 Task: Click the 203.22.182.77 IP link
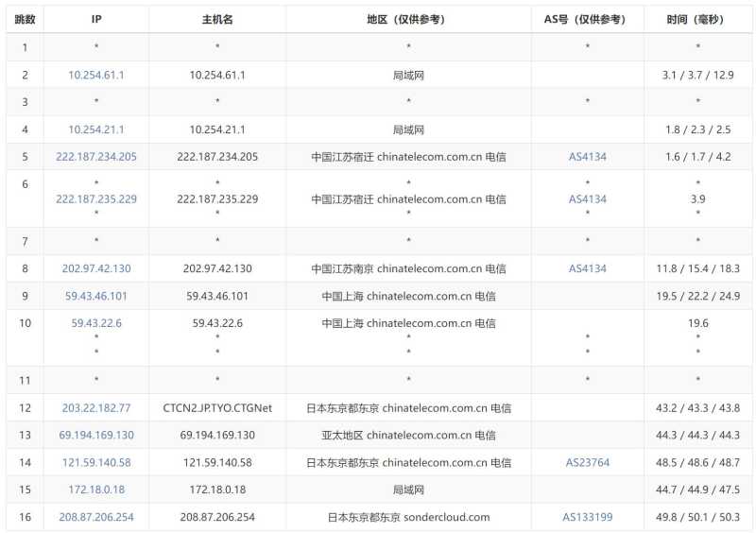coord(96,408)
